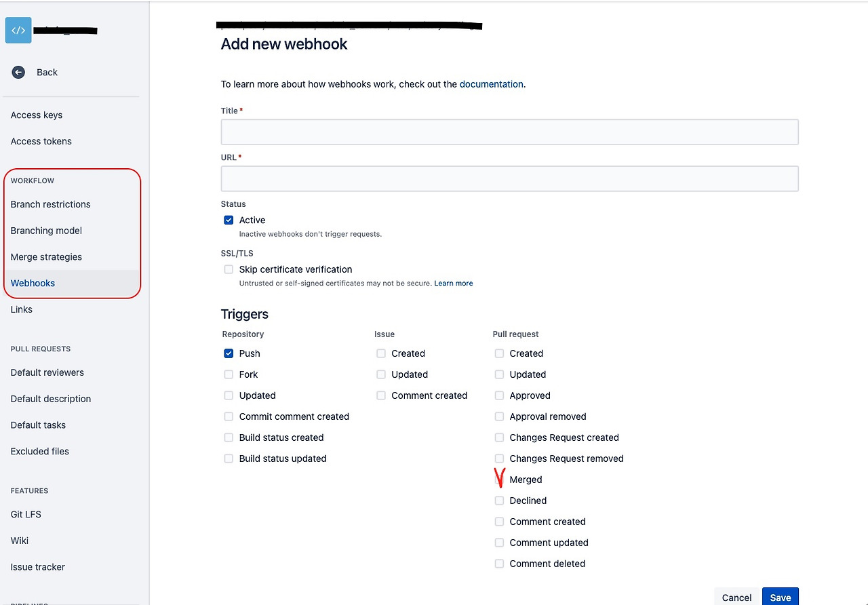
Task: Enable the Merged pull request trigger
Action: tap(499, 480)
